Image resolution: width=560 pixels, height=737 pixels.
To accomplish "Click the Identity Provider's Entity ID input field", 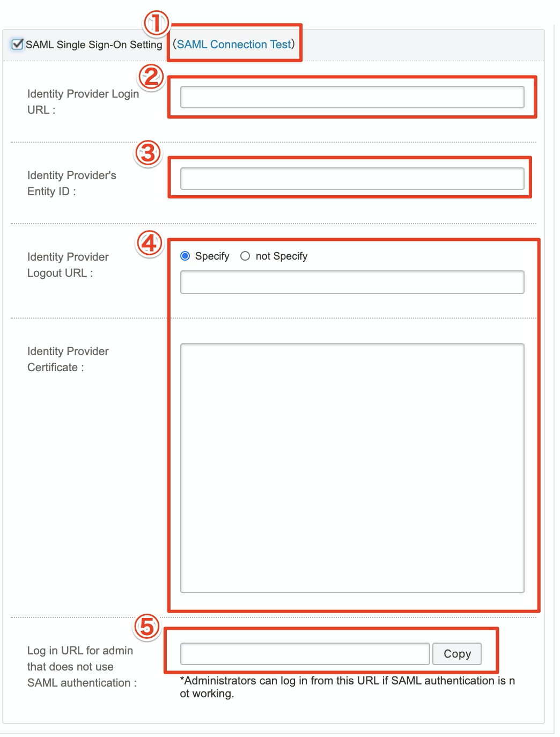I will pos(351,179).
